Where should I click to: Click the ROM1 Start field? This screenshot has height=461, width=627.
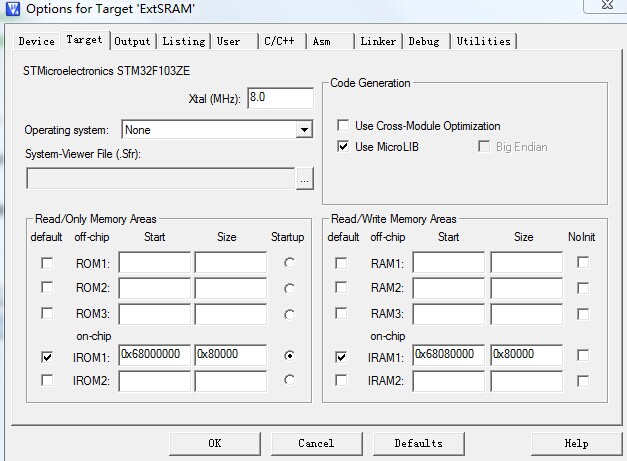coord(154,262)
